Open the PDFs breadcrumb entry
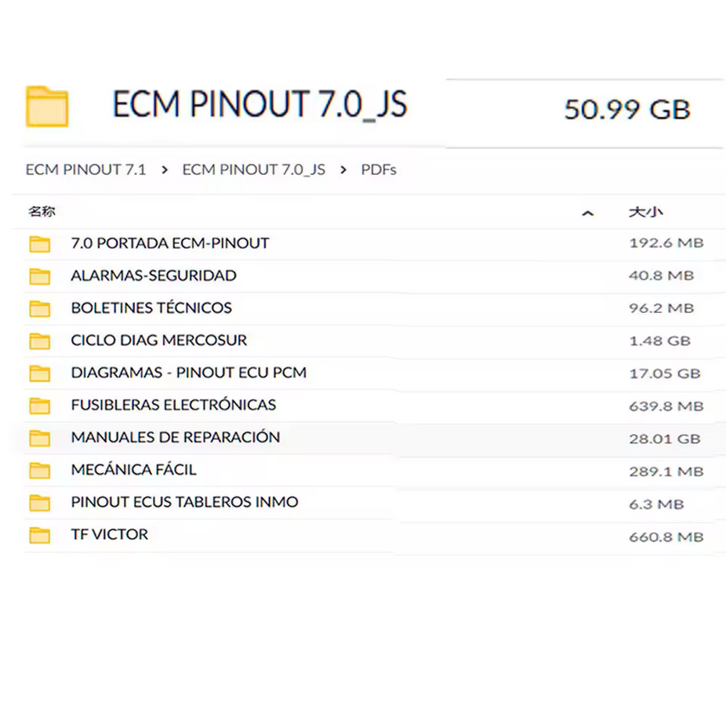 [379, 169]
